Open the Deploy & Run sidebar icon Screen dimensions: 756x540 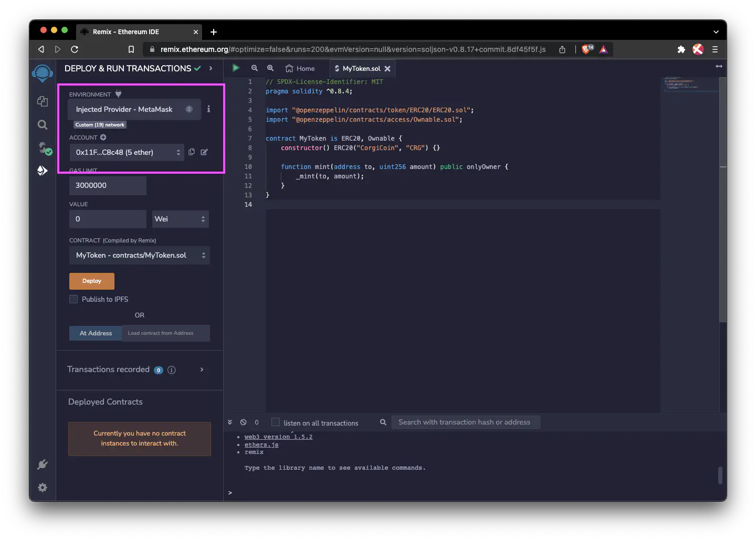click(x=43, y=171)
